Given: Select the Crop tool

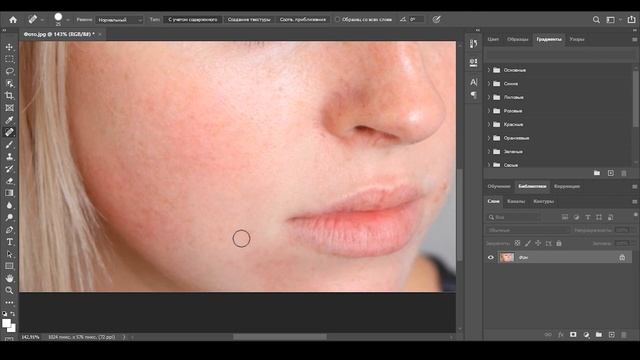Looking at the screenshot, I should (x=9, y=96).
